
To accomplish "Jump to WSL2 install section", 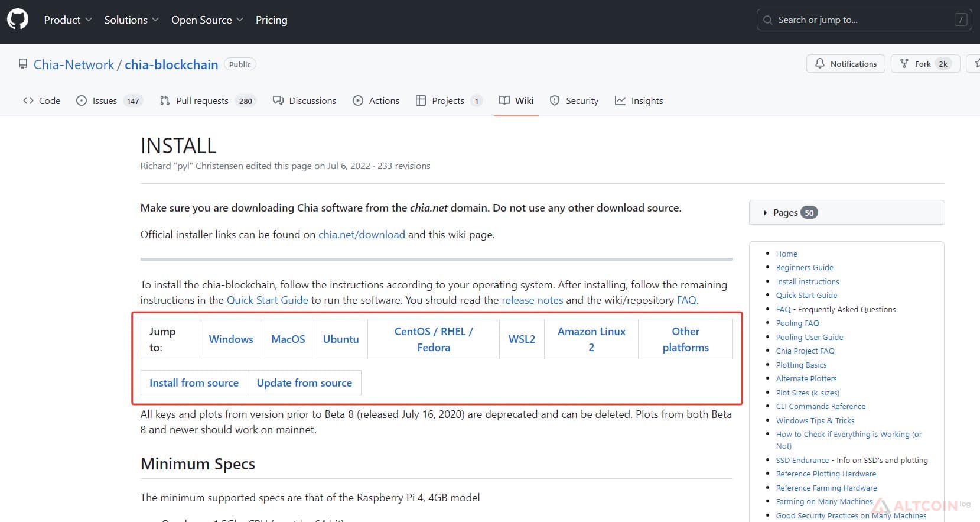I will click(x=522, y=339).
